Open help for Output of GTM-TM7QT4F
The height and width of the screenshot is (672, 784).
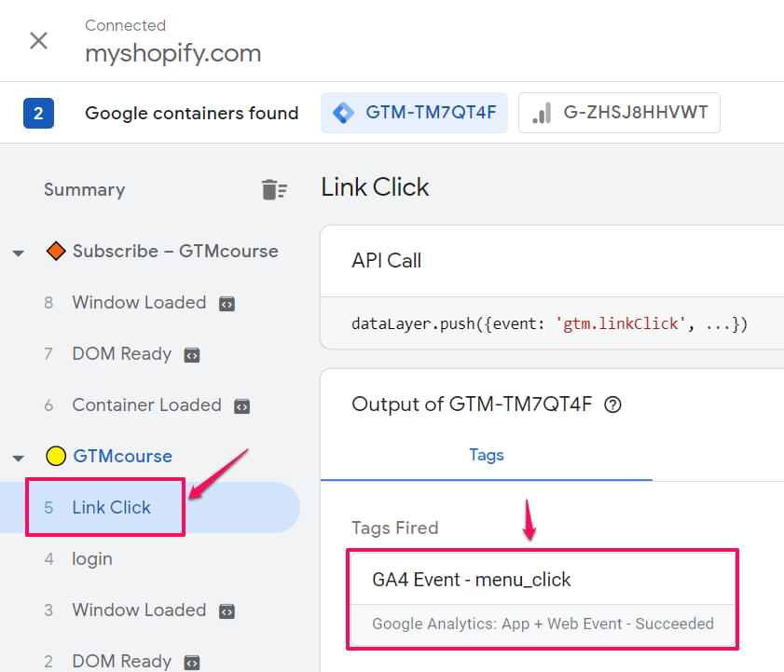612,405
